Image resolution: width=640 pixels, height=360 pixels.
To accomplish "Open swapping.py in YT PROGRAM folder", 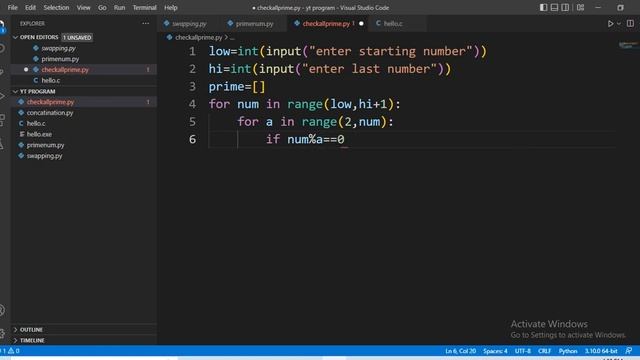I will pyautogui.click(x=84, y=156).
